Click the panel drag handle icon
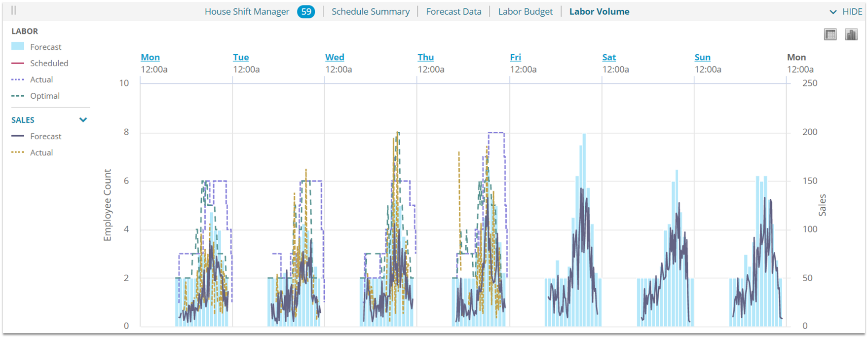Image resolution: width=868 pixels, height=338 pixels. [x=14, y=10]
